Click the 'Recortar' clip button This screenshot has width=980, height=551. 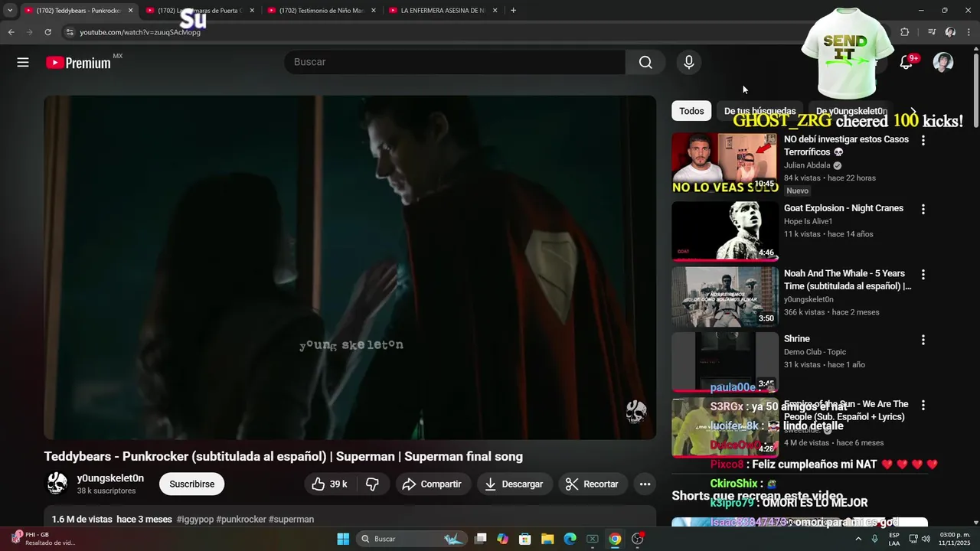(593, 484)
